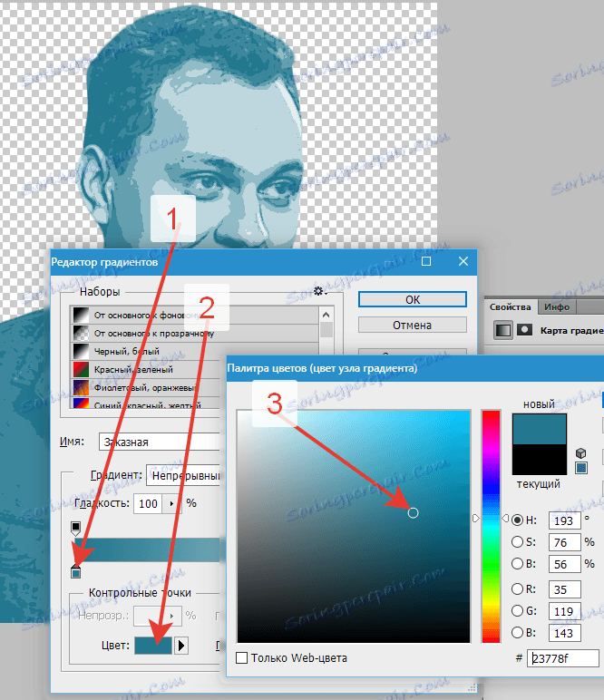Screen dimensions: 604x700
Task: Click the S value field showing 76
Action: pyautogui.click(x=565, y=542)
